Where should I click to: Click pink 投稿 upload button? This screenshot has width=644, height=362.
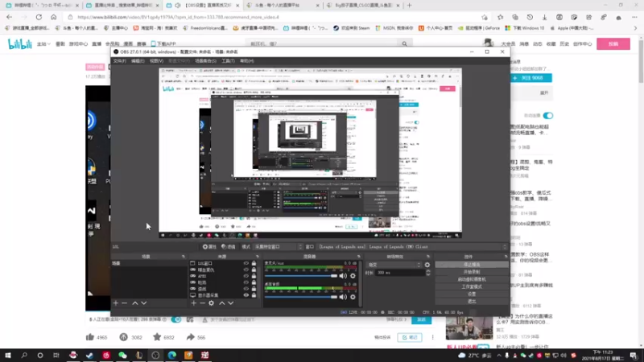[613, 44]
